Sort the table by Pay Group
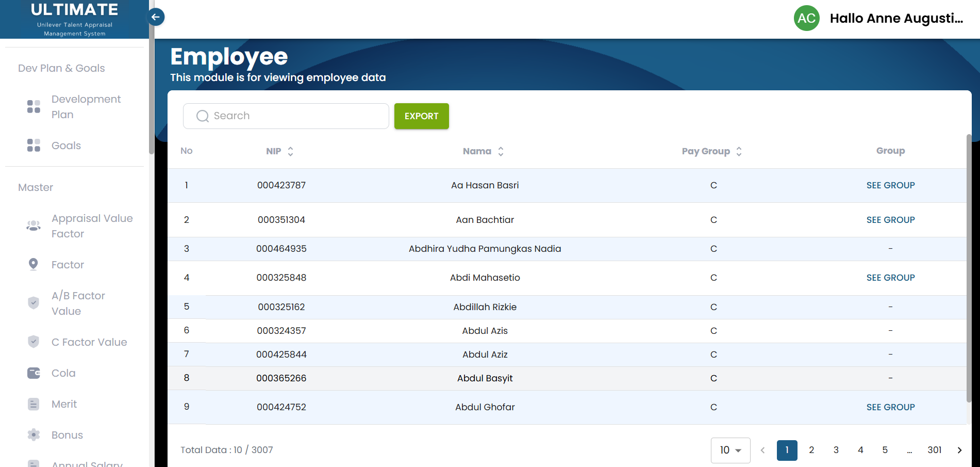Screen dimensions: 980x467 coord(739,151)
